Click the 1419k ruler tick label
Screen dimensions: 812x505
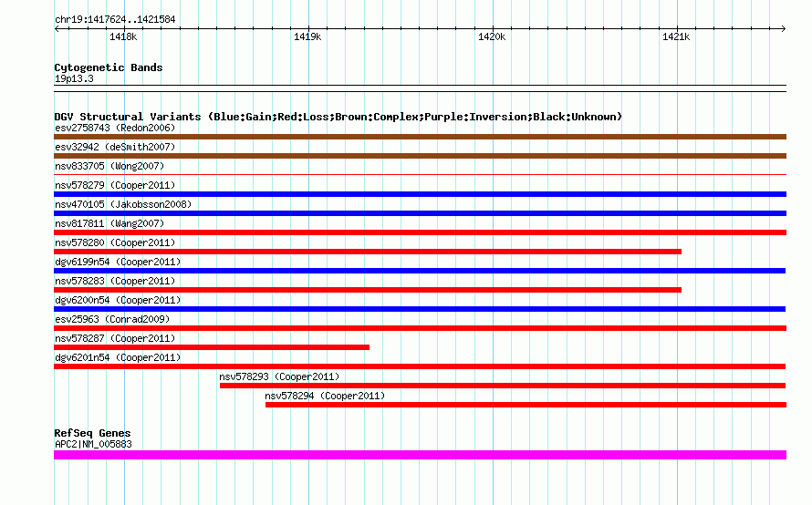tap(307, 36)
